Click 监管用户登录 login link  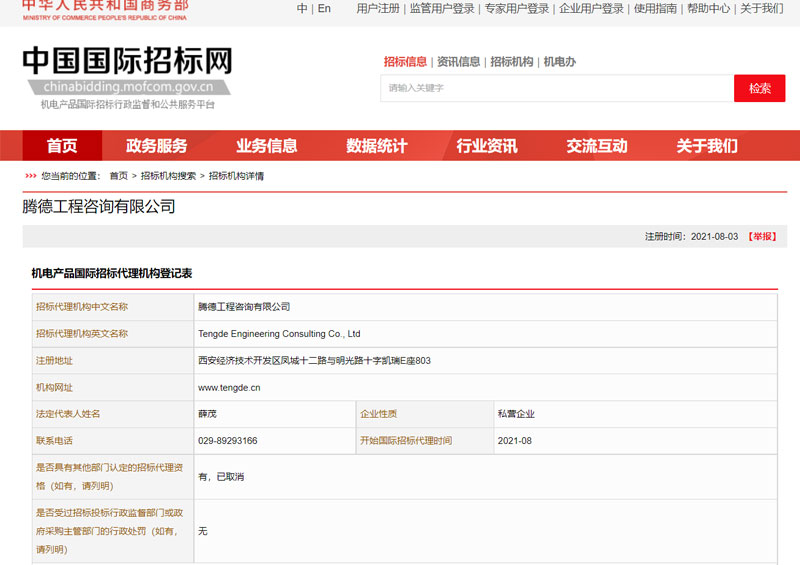pos(442,9)
